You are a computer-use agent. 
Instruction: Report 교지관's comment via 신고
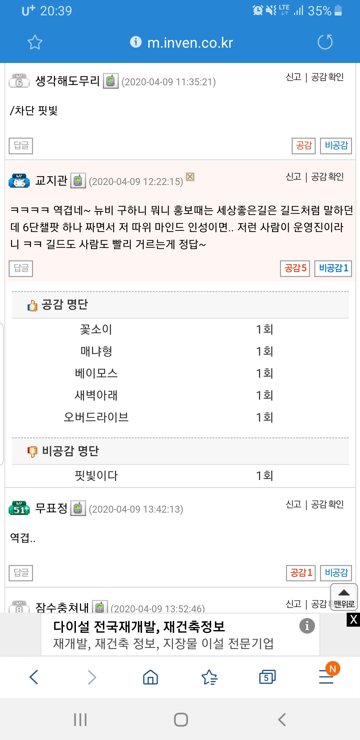[293, 177]
